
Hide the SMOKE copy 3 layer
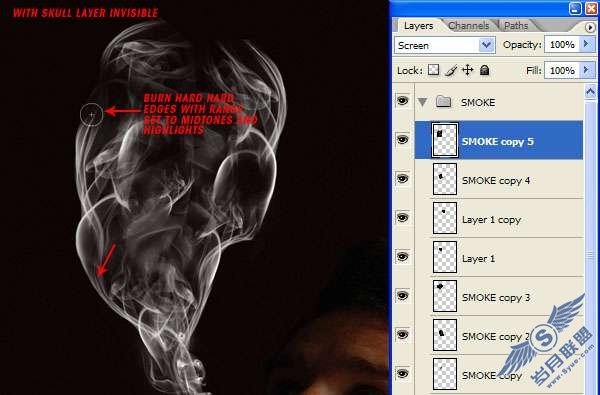click(402, 295)
